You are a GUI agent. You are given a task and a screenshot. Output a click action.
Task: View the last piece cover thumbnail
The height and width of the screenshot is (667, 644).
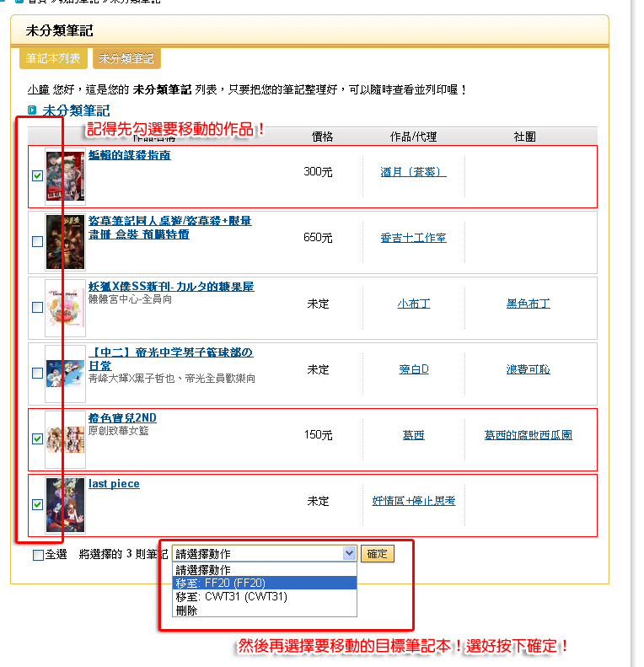click(x=66, y=505)
